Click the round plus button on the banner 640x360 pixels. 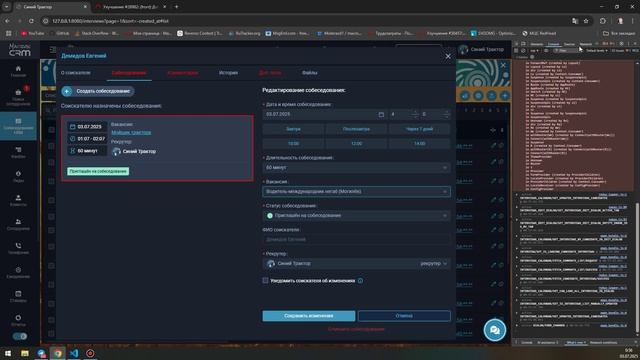click(x=505, y=96)
